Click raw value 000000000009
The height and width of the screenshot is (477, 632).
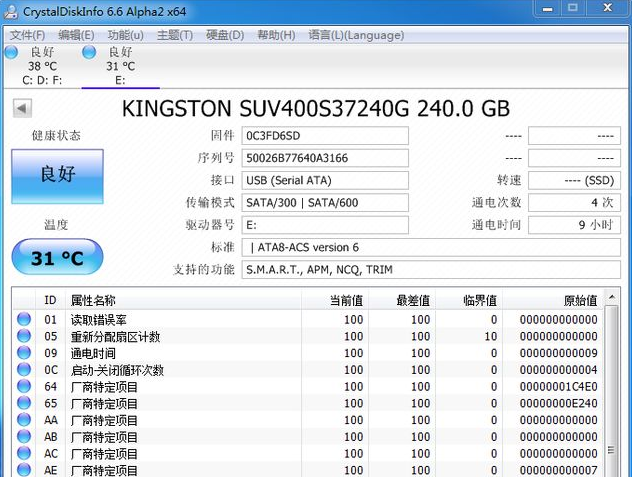tap(558, 353)
